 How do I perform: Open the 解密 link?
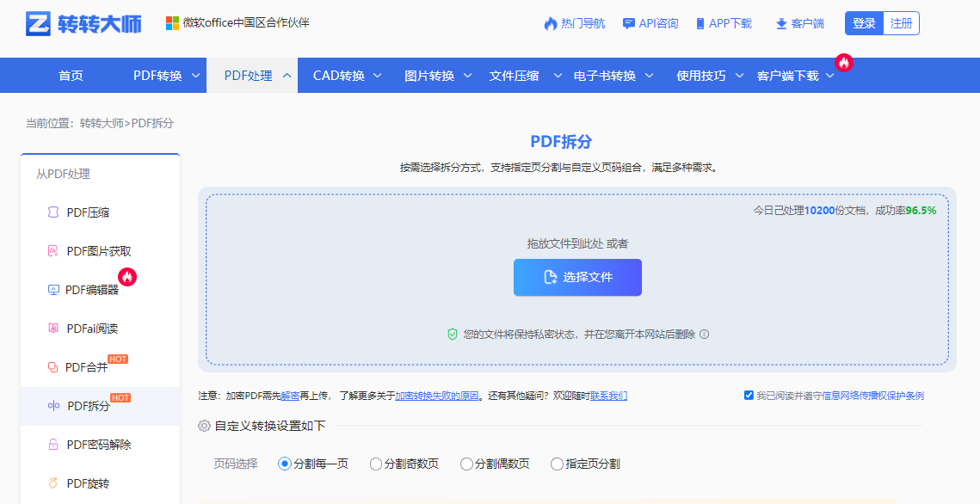pos(290,396)
